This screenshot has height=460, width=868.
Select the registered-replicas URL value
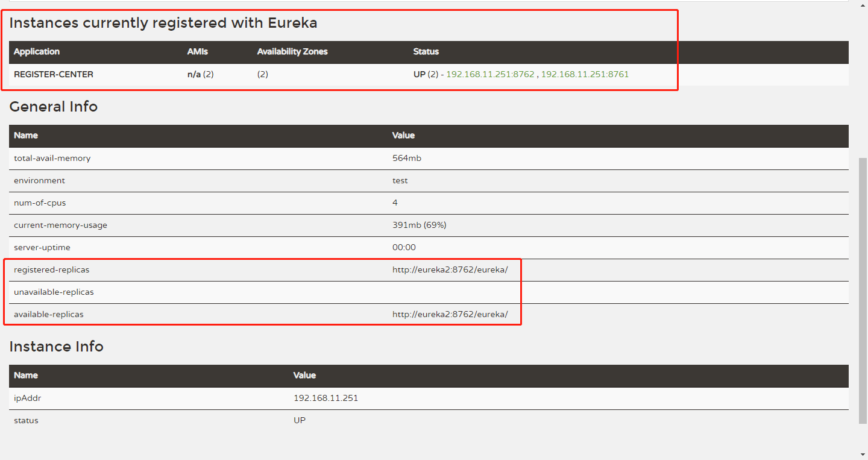click(450, 270)
